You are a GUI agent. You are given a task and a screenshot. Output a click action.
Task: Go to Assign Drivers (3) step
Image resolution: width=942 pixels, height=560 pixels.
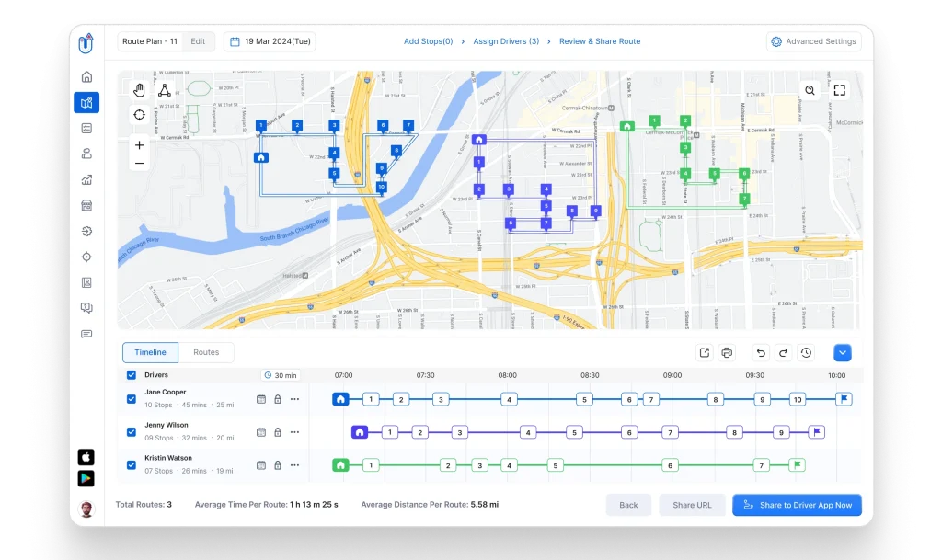tap(506, 41)
